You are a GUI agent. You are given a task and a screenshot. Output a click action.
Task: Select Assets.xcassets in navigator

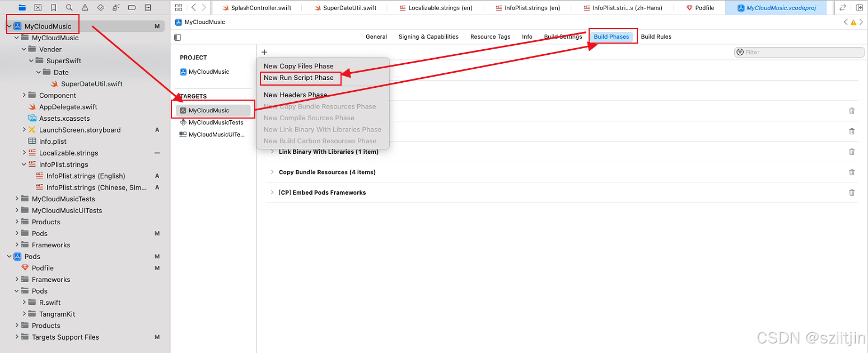pyautogui.click(x=64, y=118)
